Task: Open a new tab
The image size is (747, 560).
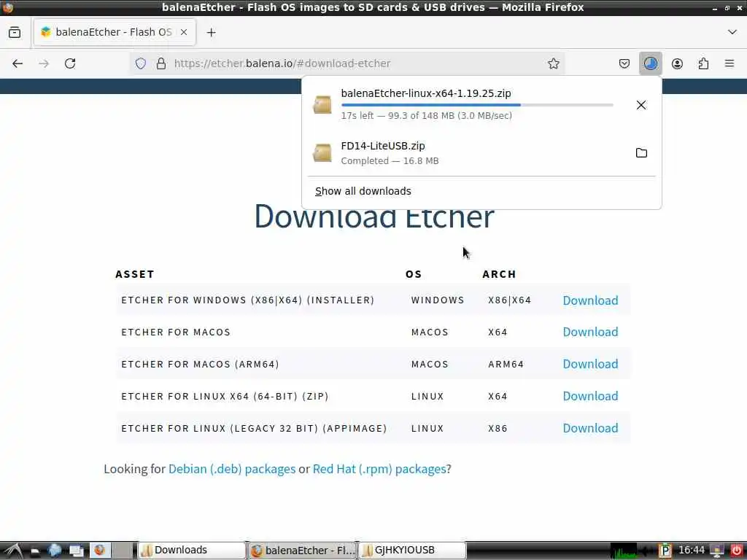Action: tap(211, 32)
